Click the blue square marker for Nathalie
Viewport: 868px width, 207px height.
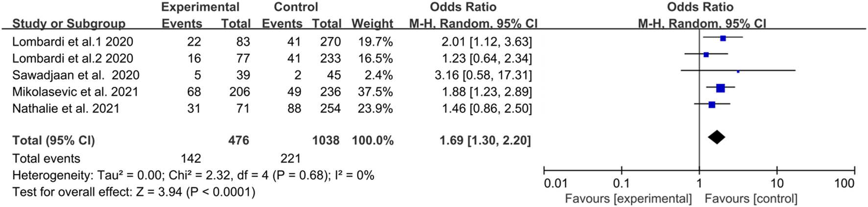click(x=712, y=105)
